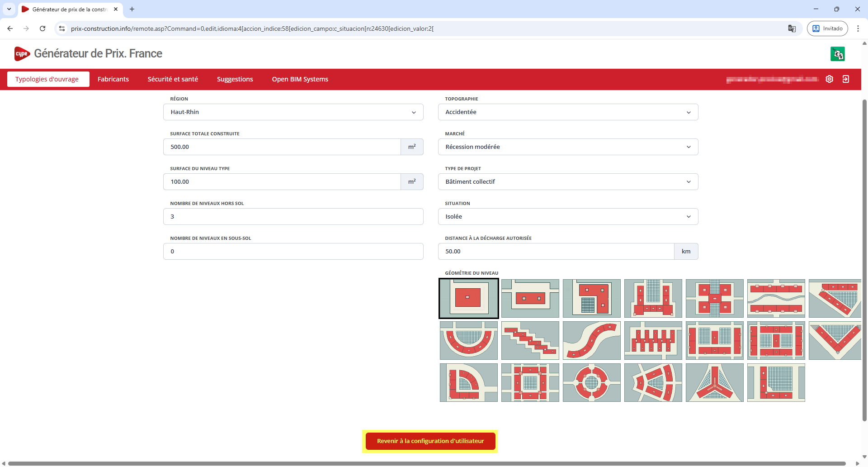This screenshot has width=868, height=467.
Task: Switch to Sécurité et santé tab
Action: click(x=173, y=79)
